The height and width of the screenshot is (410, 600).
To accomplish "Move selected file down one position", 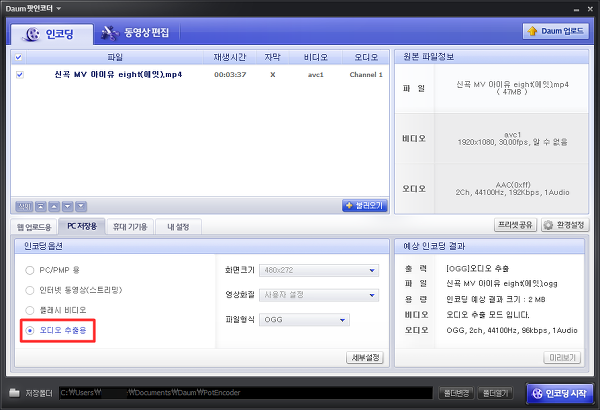I will tap(68, 206).
